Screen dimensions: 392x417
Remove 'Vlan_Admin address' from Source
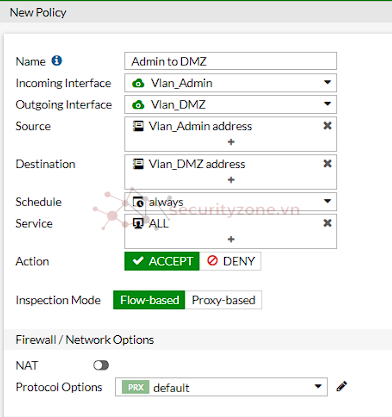click(327, 126)
